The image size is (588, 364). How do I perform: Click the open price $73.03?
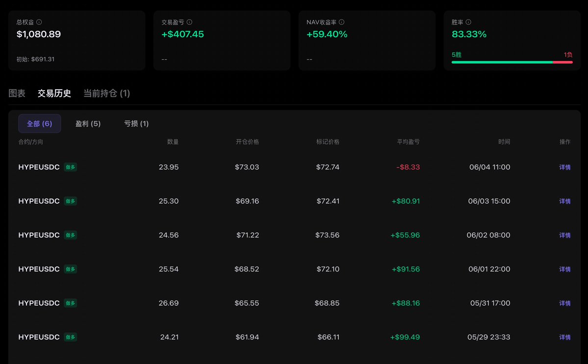[247, 167]
